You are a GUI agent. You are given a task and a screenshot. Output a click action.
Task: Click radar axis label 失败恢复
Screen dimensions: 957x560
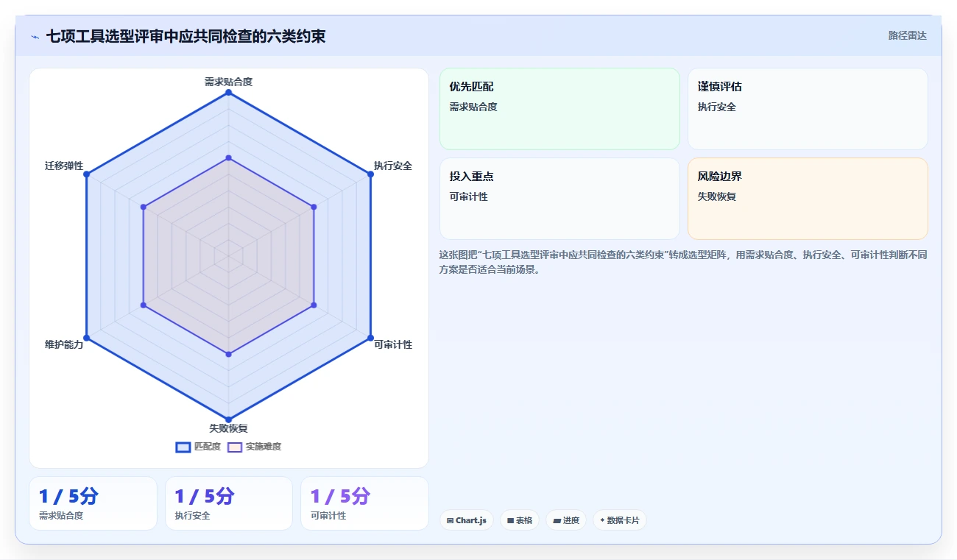[x=228, y=428]
